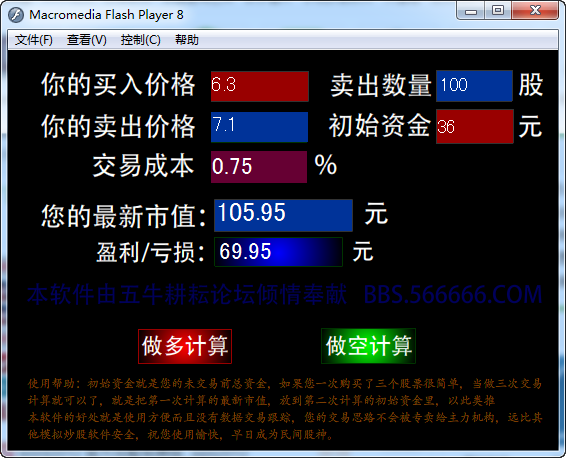
Task: Select the buy price field showing 6.3
Action: click(x=260, y=86)
